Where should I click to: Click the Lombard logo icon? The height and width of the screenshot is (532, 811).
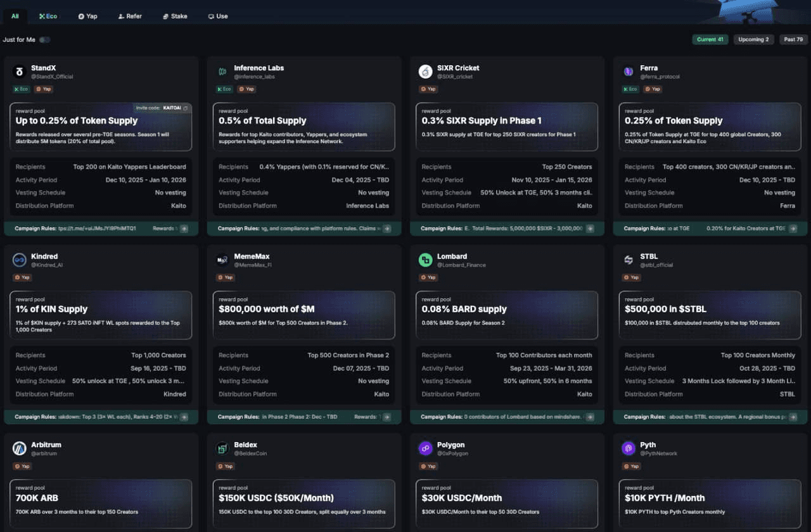tap(425, 260)
